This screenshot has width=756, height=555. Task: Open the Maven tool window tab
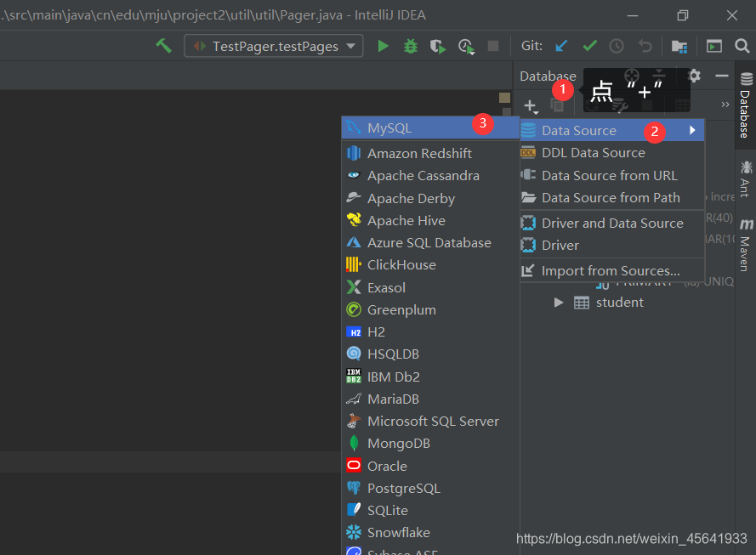click(746, 245)
